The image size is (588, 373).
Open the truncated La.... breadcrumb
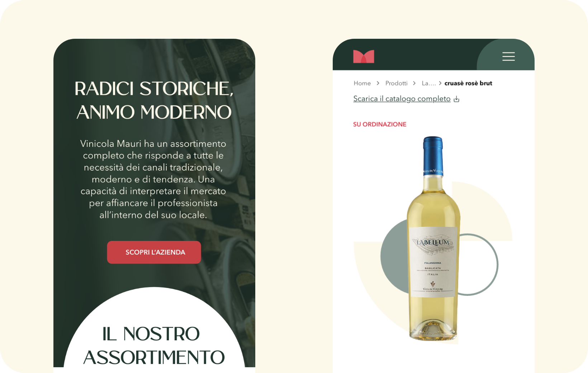click(429, 83)
